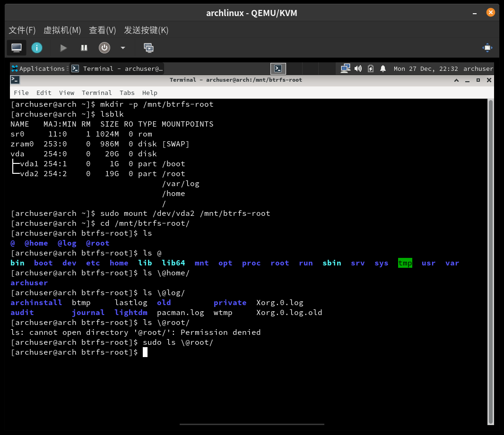The image size is (504, 435).
Task: Open the terminal Edit menu
Action: 43,93
